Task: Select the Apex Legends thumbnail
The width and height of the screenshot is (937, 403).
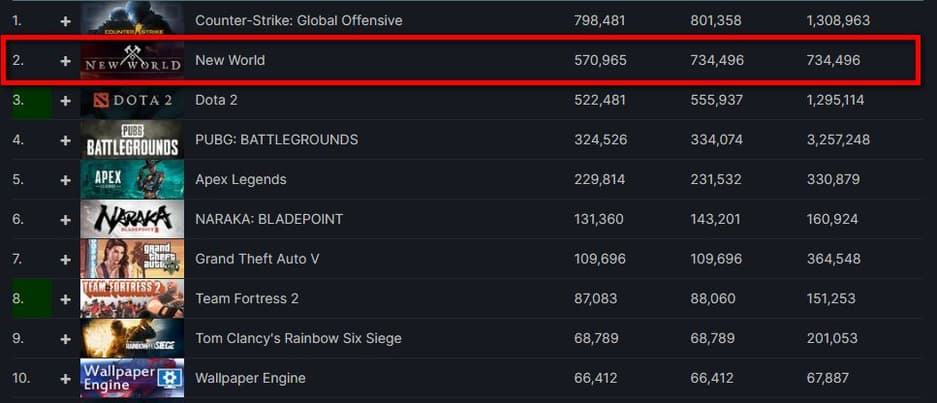Action: [132, 179]
